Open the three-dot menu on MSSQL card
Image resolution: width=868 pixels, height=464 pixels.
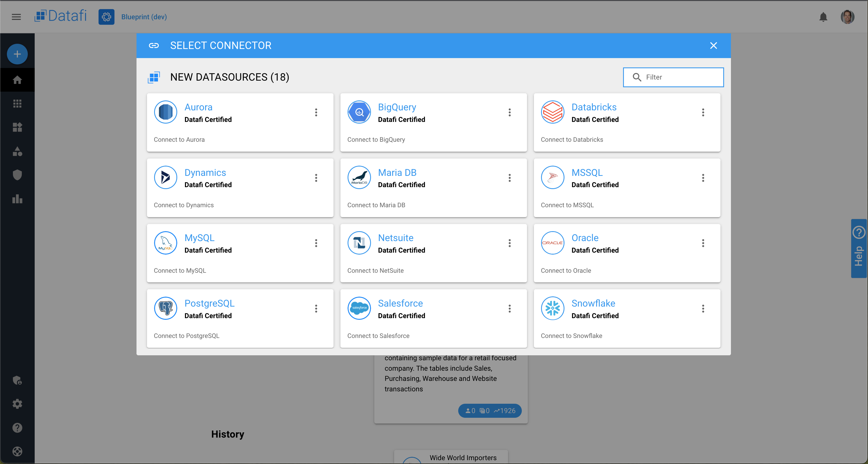point(703,178)
